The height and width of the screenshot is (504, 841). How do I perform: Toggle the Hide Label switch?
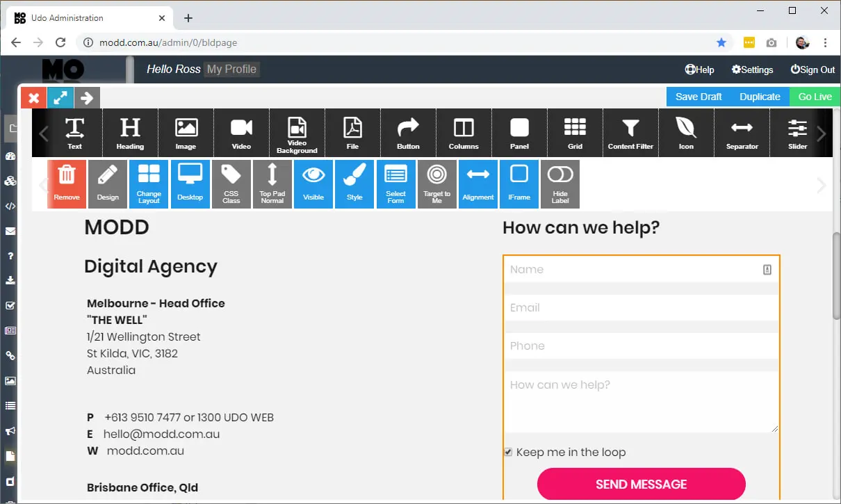pyautogui.click(x=560, y=184)
